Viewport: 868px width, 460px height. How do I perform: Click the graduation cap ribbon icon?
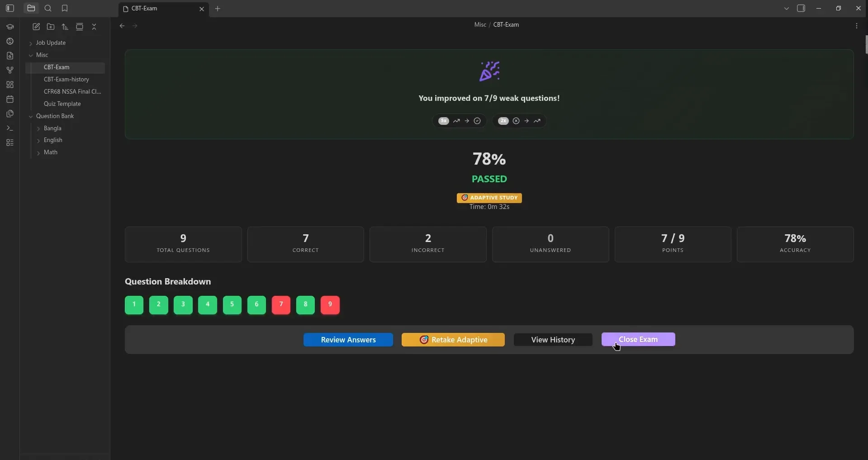pos(10,27)
